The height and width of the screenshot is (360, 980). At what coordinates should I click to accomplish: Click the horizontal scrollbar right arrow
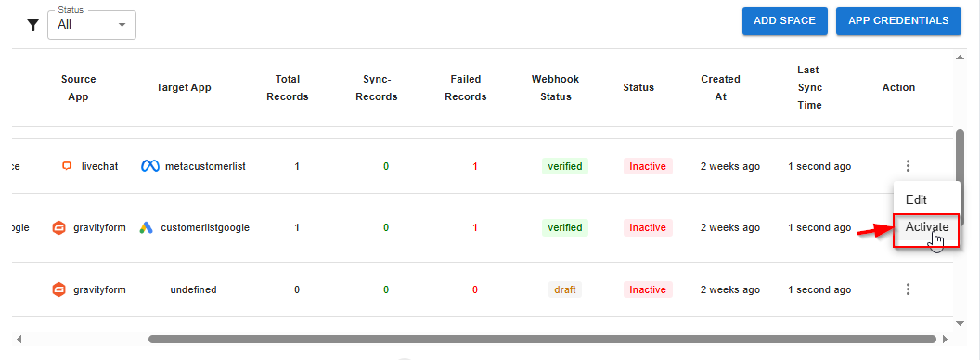click(x=945, y=340)
